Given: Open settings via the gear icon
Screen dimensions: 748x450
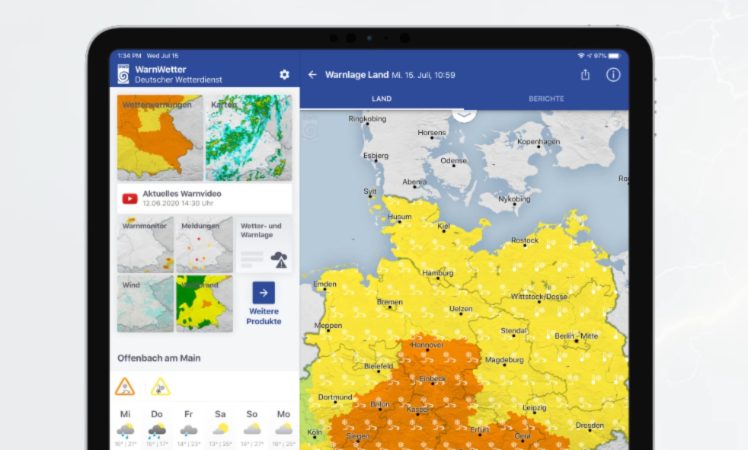Looking at the screenshot, I should coord(284,75).
